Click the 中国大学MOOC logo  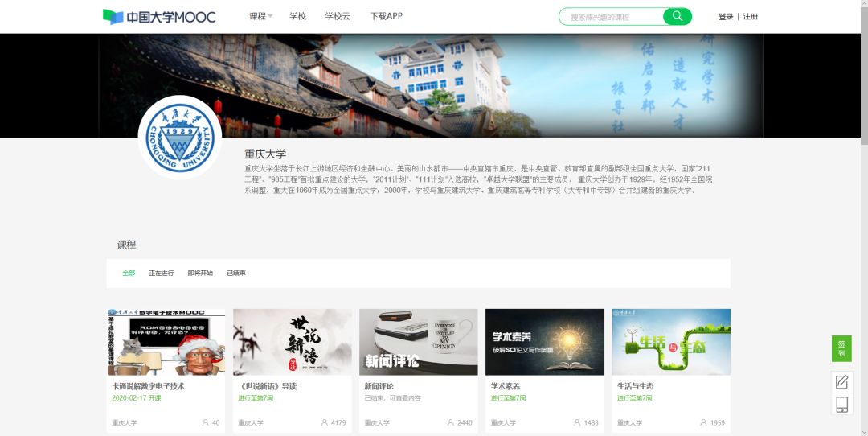[x=159, y=17]
